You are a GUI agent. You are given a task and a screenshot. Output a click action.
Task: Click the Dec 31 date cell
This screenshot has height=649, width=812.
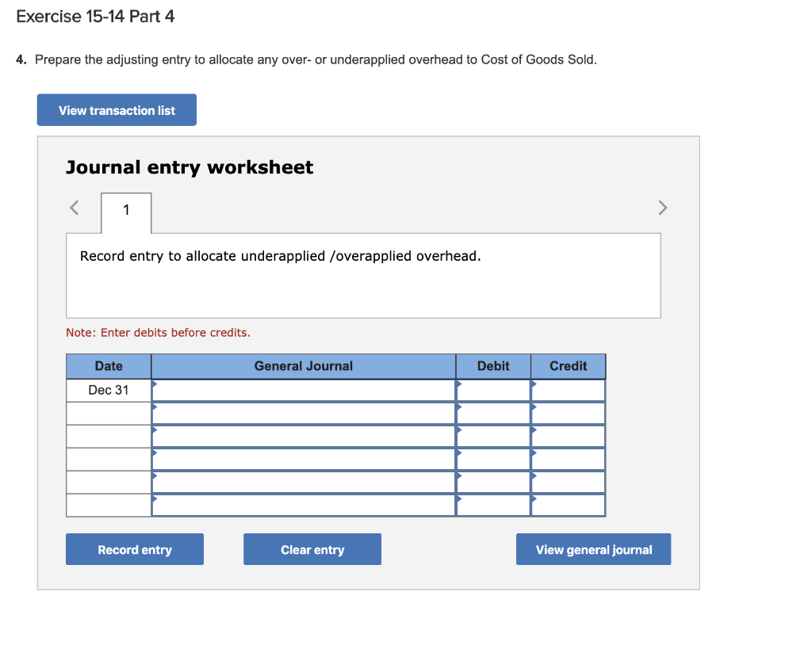click(x=108, y=390)
